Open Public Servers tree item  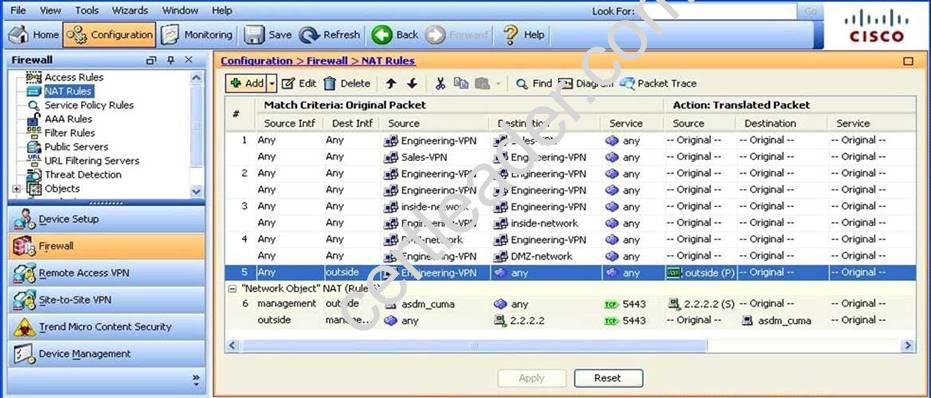pyautogui.click(x=76, y=147)
